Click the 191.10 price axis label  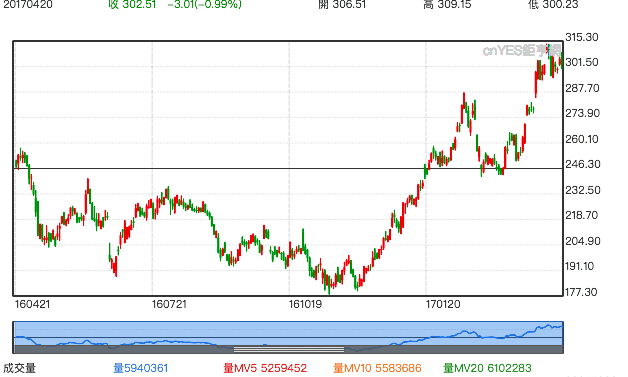pos(580,266)
